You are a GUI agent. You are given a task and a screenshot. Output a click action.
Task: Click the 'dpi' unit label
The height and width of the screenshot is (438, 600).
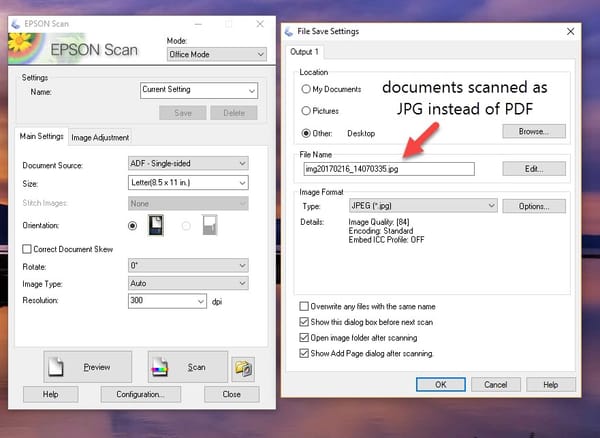click(x=217, y=302)
